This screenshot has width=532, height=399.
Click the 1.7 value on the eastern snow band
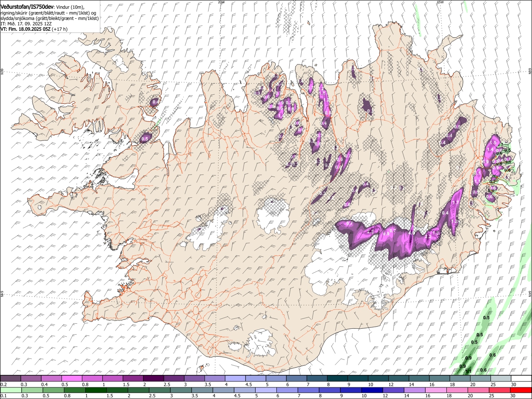tap(455, 202)
